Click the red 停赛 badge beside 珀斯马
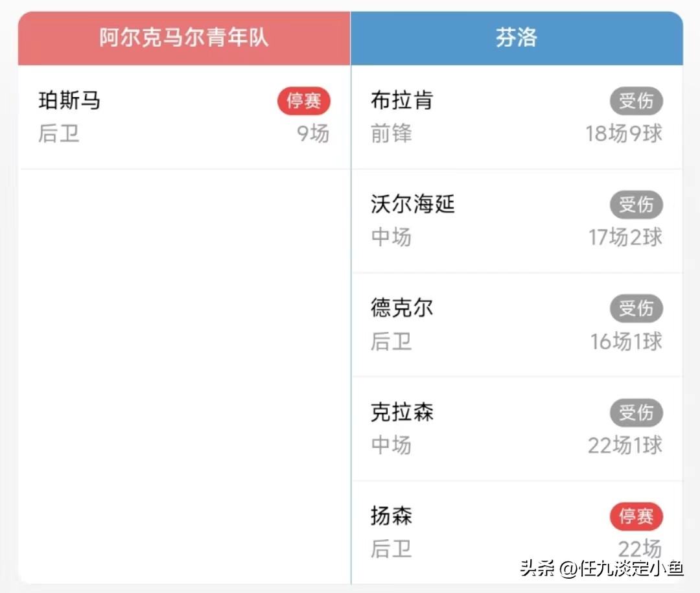The image size is (700, 593). click(303, 101)
